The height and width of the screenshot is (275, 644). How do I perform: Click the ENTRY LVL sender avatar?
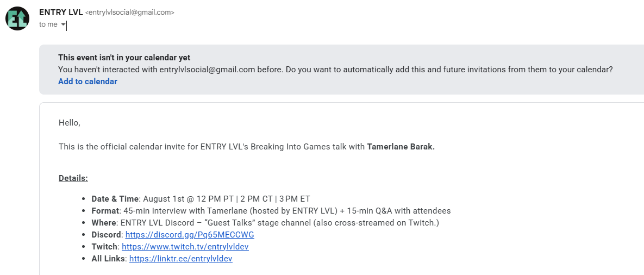(17, 18)
